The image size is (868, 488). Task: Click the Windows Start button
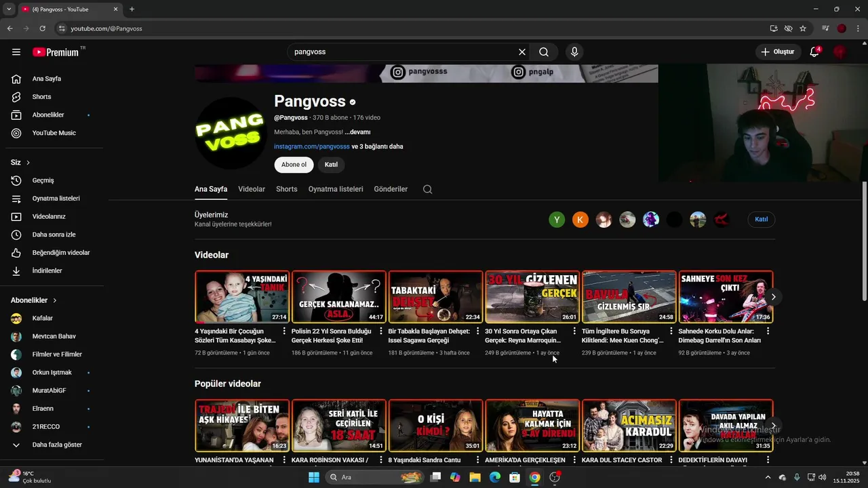313,477
